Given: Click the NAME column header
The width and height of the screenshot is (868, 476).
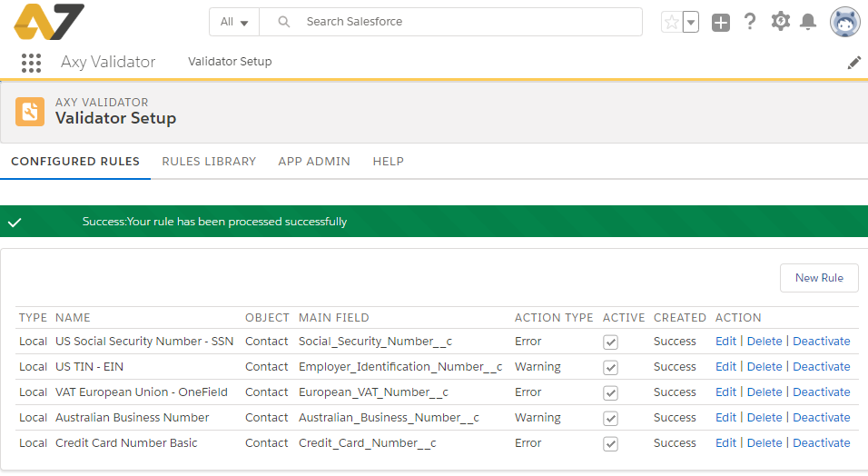Looking at the screenshot, I should tap(73, 318).
